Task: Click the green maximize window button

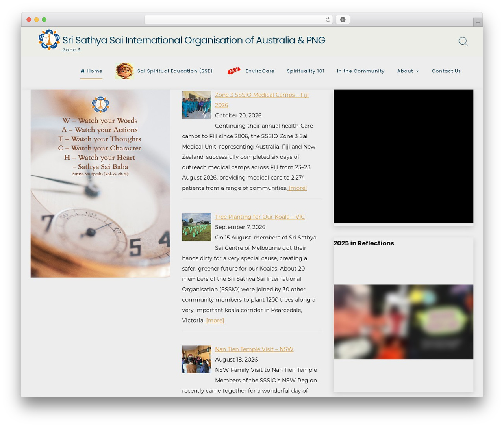Action: 44,20
